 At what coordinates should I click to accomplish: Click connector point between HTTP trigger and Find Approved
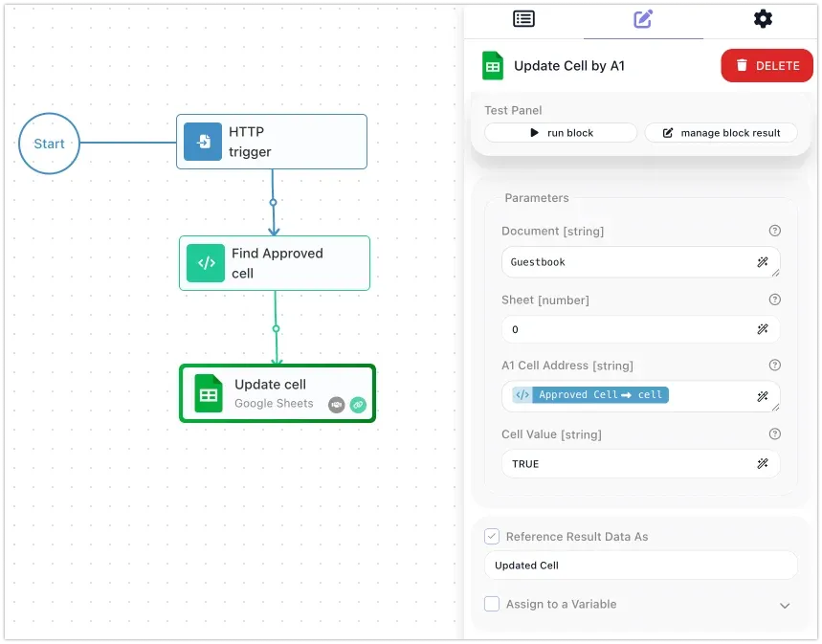click(x=273, y=203)
